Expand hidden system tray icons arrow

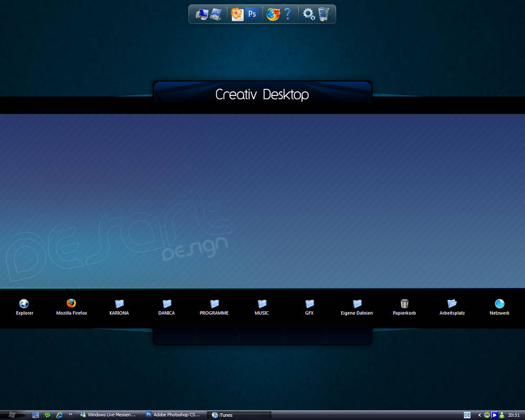coord(479,415)
